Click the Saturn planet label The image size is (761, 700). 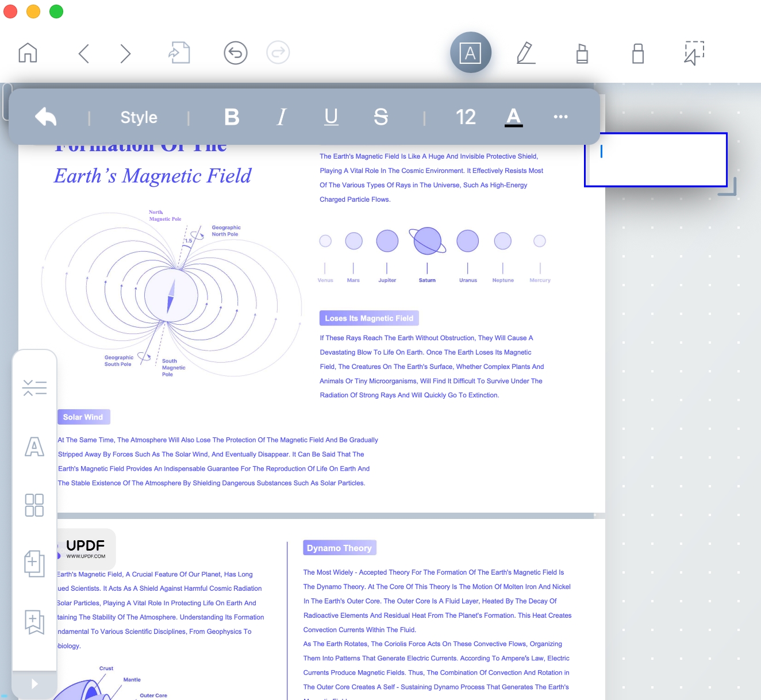tap(427, 280)
